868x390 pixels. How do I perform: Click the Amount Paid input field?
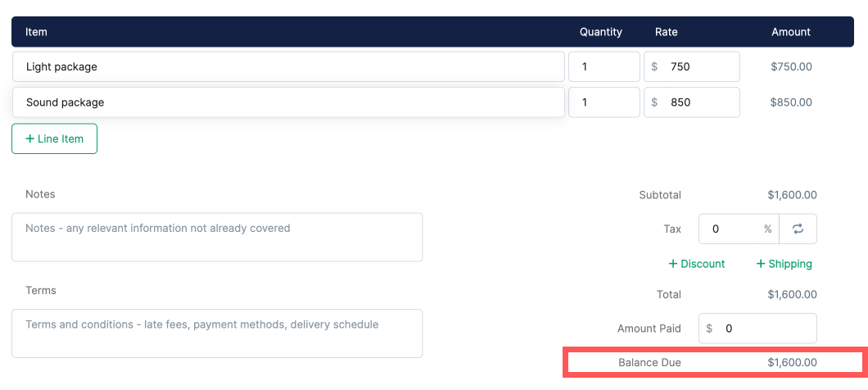pyautogui.click(x=757, y=329)
